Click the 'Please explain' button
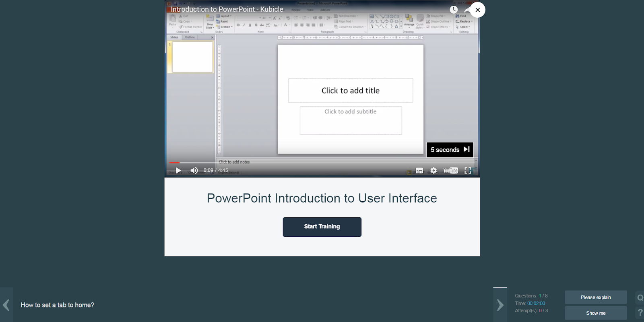 (596, 297)
